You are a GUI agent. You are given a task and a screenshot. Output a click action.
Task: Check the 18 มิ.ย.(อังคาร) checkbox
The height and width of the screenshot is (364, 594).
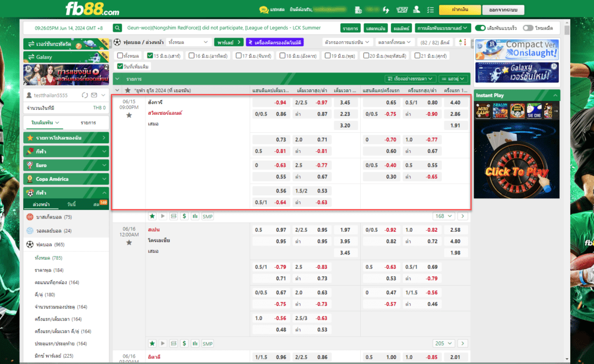click(282, 56)
